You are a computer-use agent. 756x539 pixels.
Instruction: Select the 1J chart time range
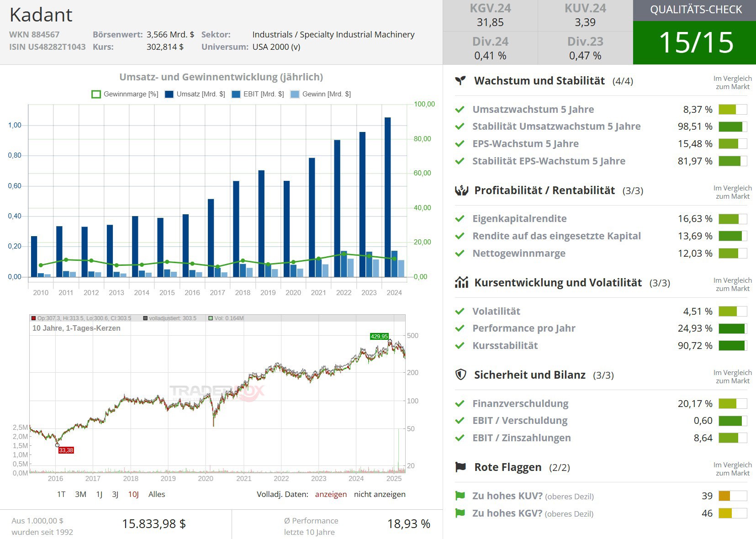click(x=99, y=494)
